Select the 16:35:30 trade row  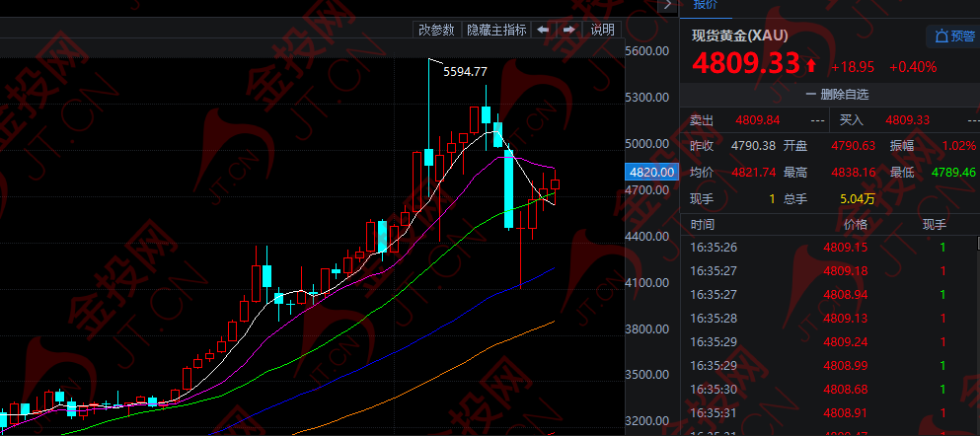click(828, 390)
